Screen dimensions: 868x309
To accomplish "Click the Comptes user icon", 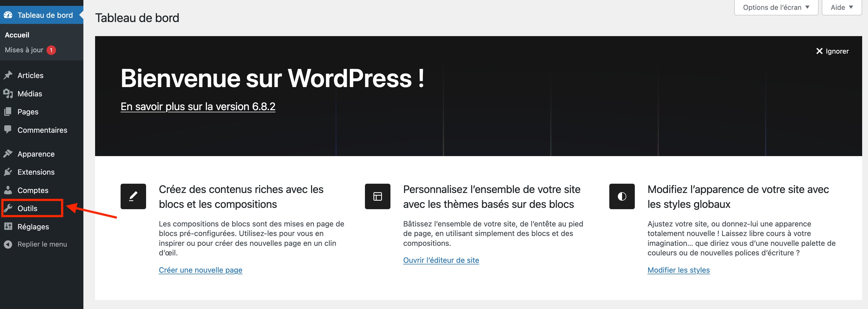I will pyautogui.click(x=8, y=190).
